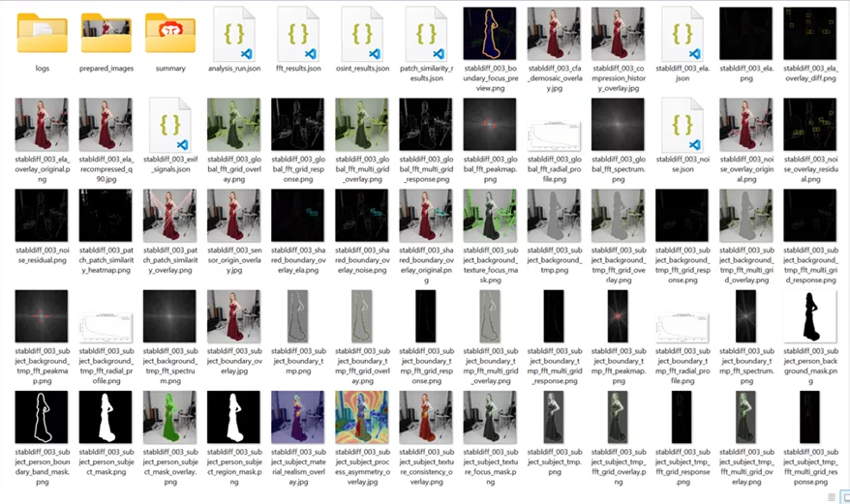Select the subject_background_tmp_fft_radial_profile.png chart thumbnail
850x504 pixels.
tap(106, 327)
